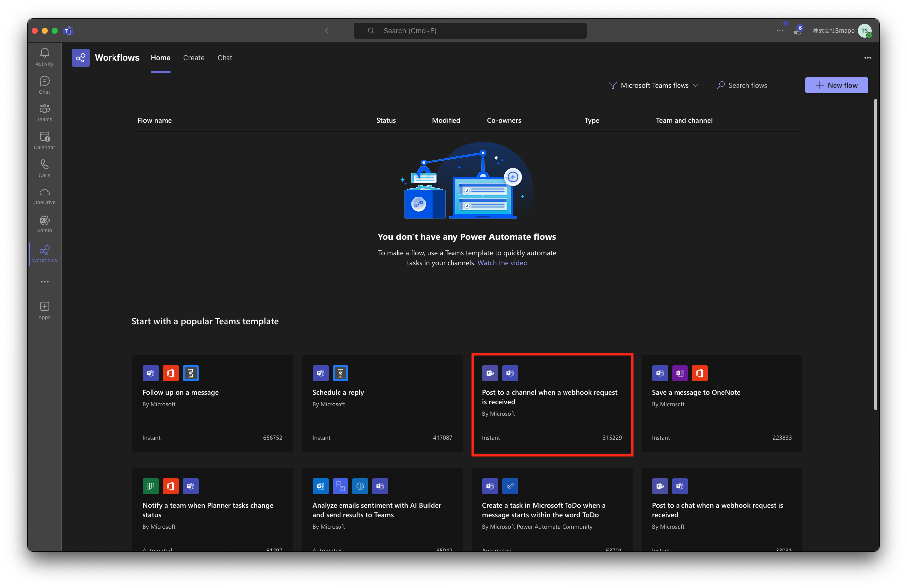Click the Teams logo in the title bar
Image resolution: width=907 pixels, height=588 pixels.
tap(69, 31)
